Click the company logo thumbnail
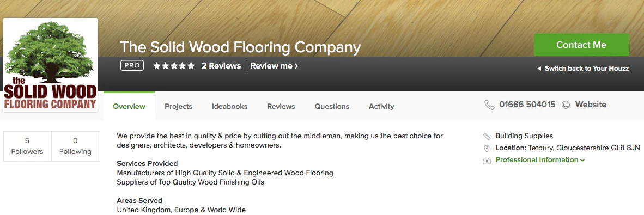This screenshot has width=644, height=215. click(x=50, y=65)
